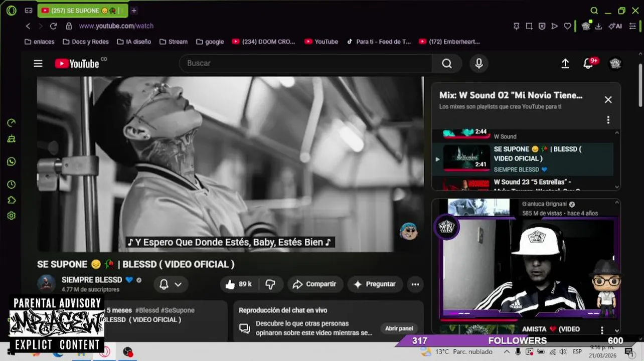644x361 pixels.
Task: Click the pin icon in the address bar
Action: 516,26
